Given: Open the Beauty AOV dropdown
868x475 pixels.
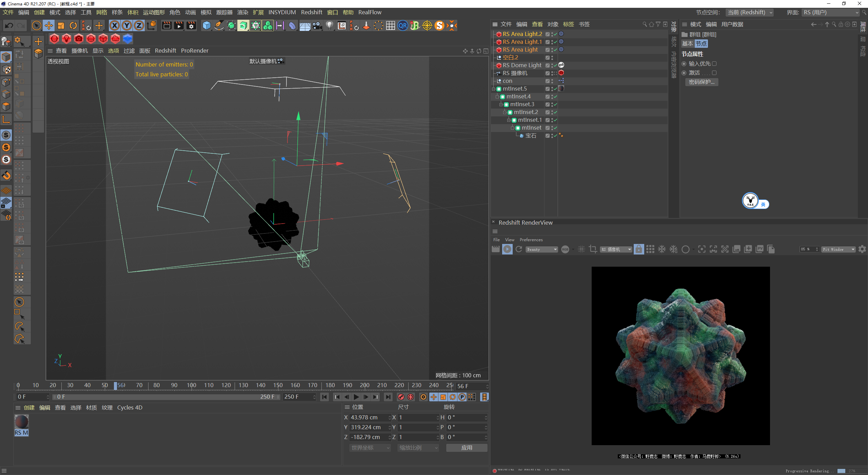Looking at the screenshot, I should point(542,249).
